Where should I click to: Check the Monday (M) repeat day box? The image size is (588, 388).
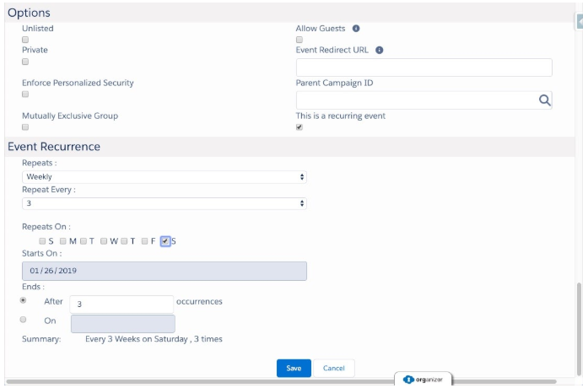62,241
